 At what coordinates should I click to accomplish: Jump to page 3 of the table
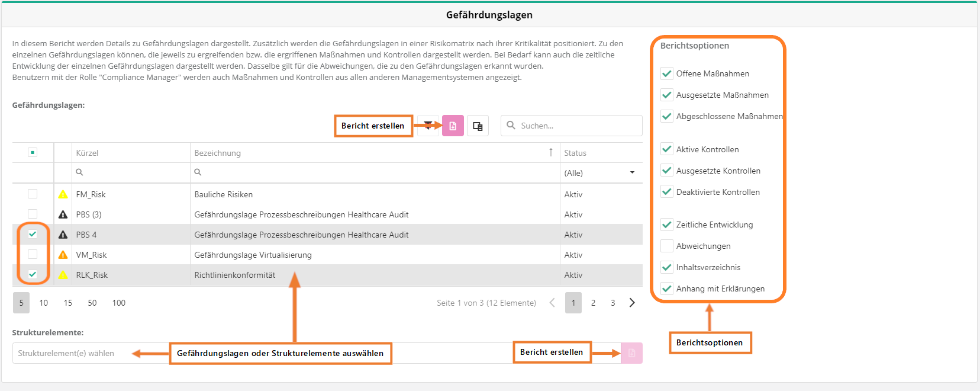[612, 303]
